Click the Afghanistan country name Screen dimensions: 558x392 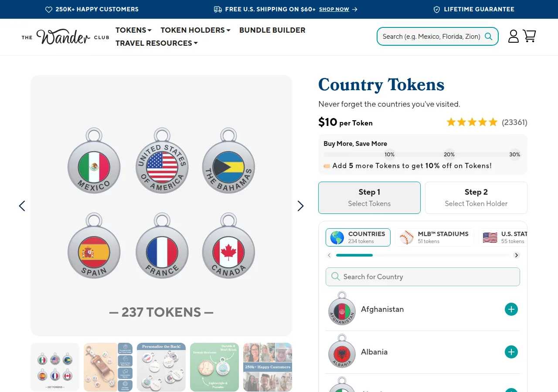pyautogui.click(x=382, y=309)
